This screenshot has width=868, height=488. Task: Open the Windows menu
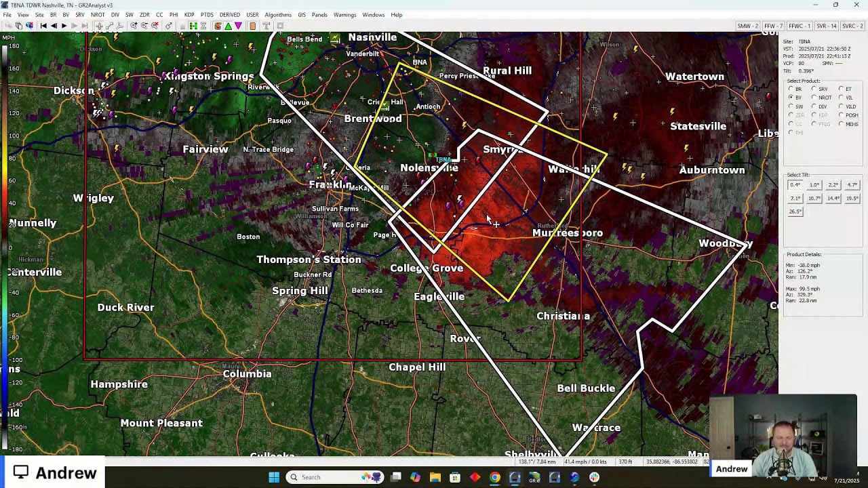[x=373, y=15]
